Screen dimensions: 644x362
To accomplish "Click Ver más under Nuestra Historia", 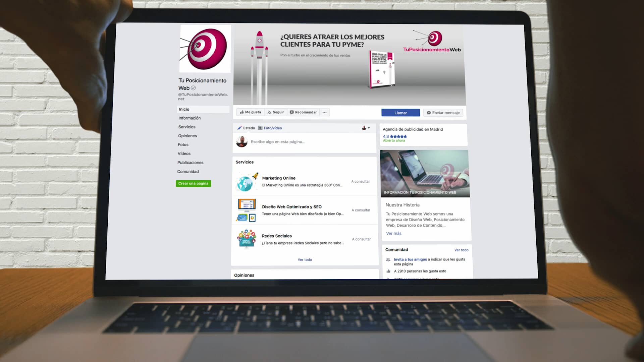I will pos(394,234).
